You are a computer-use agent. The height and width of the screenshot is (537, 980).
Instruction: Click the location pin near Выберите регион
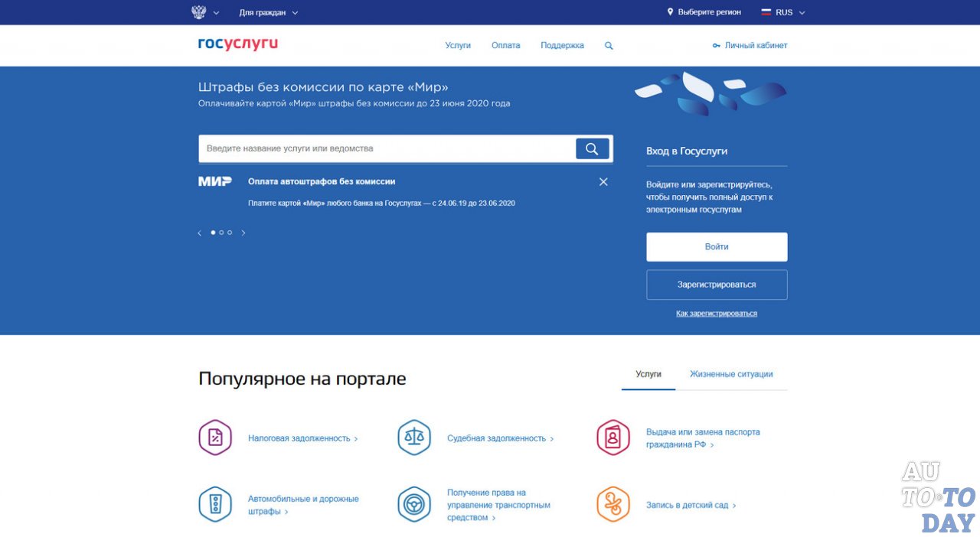point(670,11)
